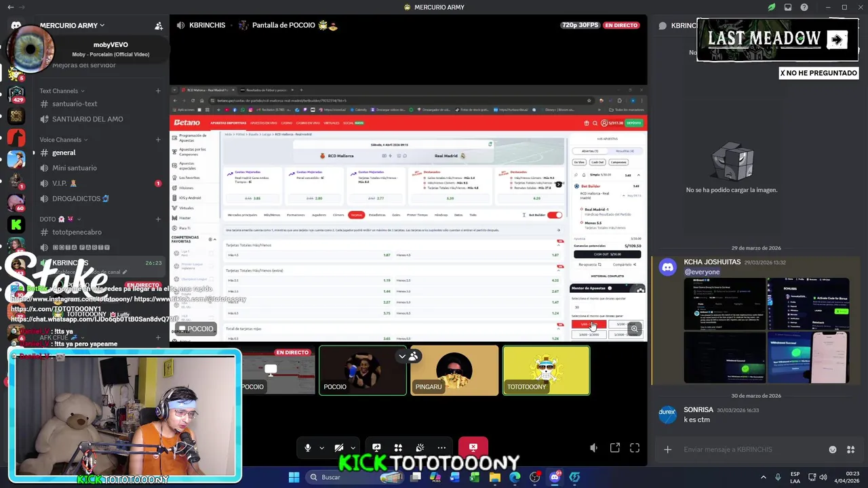Create channel in Text Channels plus
868x488 pixels.
[x=158, y=91]
